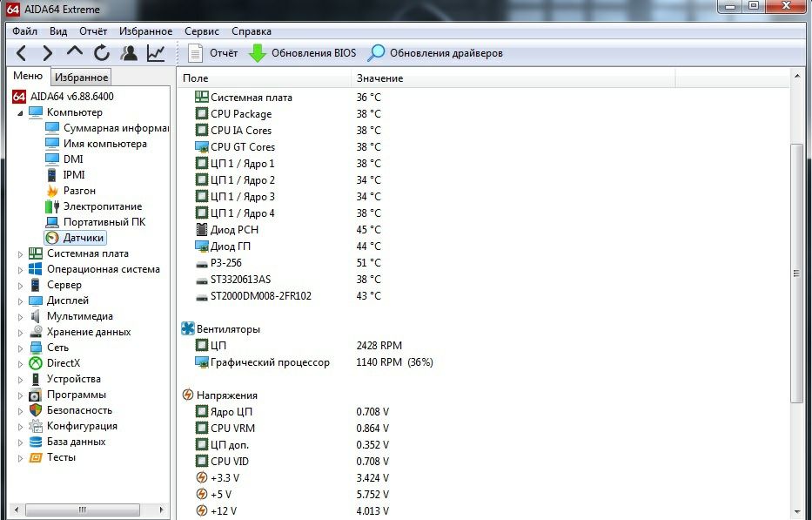
Task: Go back with the left arrow toolbar icon
Action: coord(21,53)
